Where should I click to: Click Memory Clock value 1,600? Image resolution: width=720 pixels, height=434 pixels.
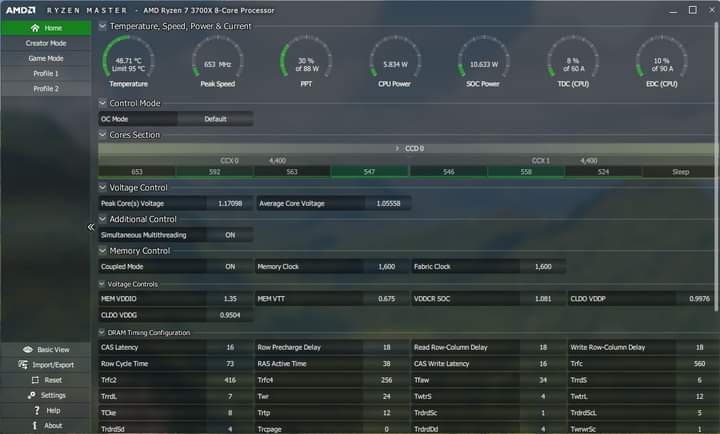pyautogui.click(x=387, y=267)
